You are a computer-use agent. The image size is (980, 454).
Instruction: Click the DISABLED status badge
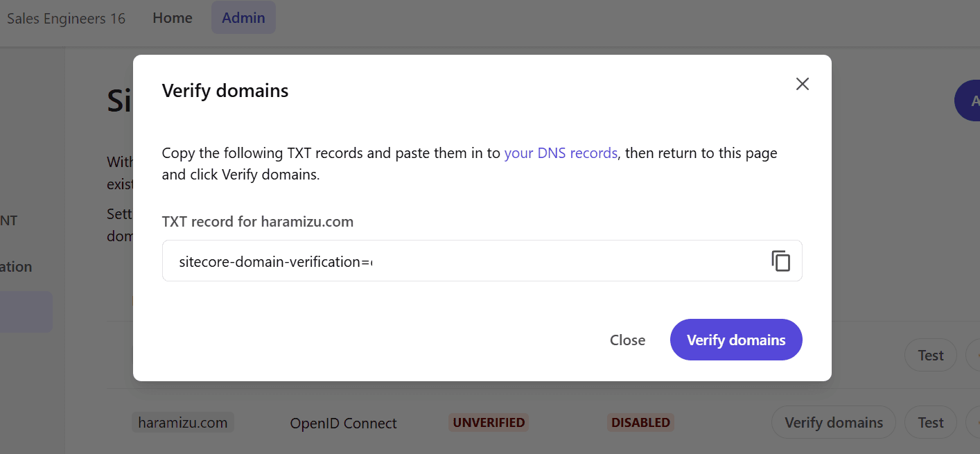[x=640, y=422]
